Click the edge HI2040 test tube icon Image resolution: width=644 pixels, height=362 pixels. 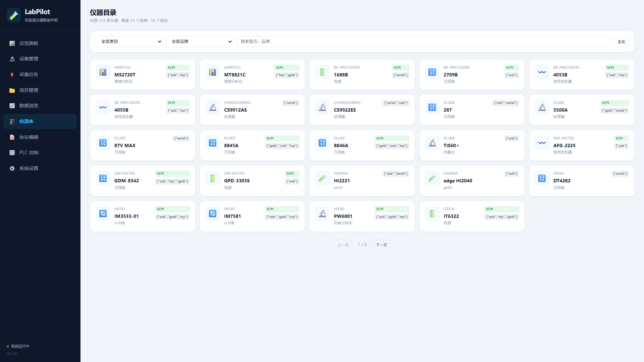[432, 178]
